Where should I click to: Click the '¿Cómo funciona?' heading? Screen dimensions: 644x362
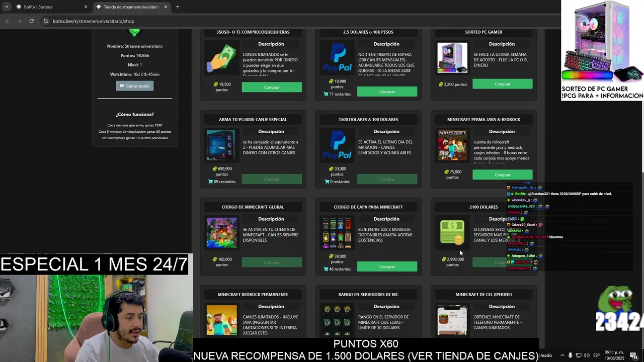click(x=135, y=115)
